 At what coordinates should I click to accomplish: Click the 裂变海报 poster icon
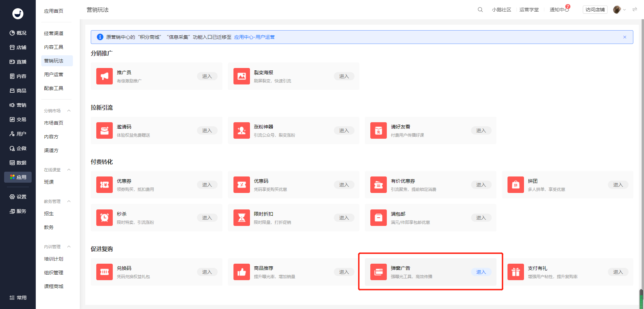coord(242,76)
